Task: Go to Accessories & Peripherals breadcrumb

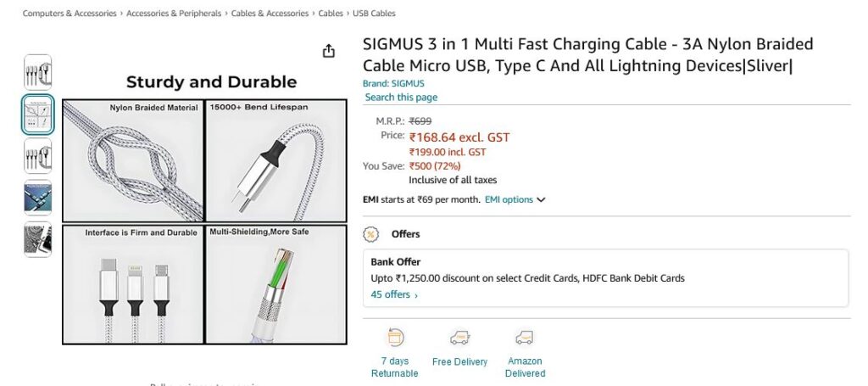Action: (174, 14)
